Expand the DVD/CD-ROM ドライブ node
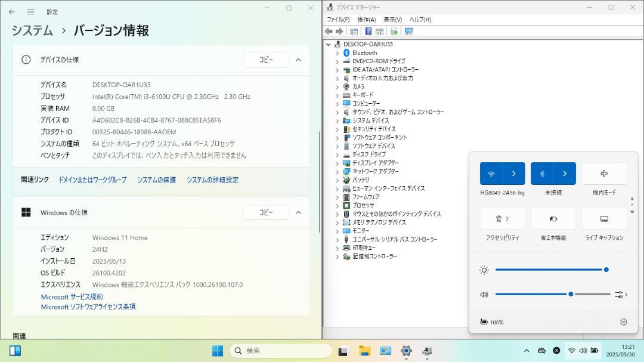This screenshot has height=362, width=644. tap(337, 61)
